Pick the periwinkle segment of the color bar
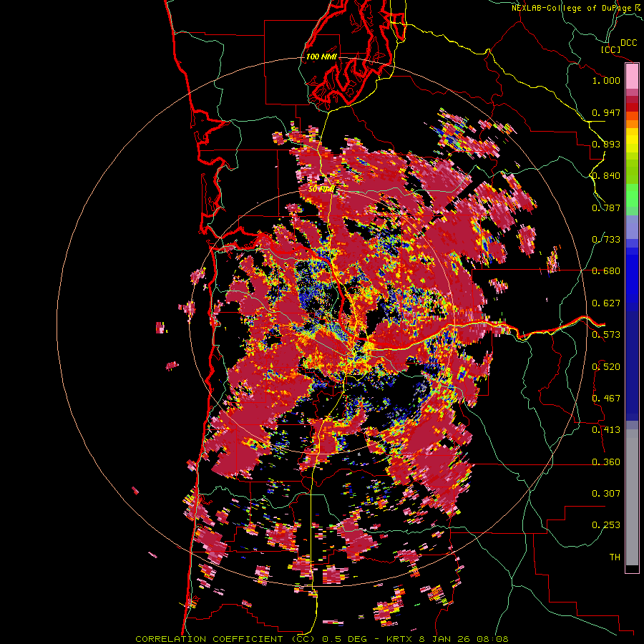644x644 pixels. pyautogui.click(x=632, y=227)
